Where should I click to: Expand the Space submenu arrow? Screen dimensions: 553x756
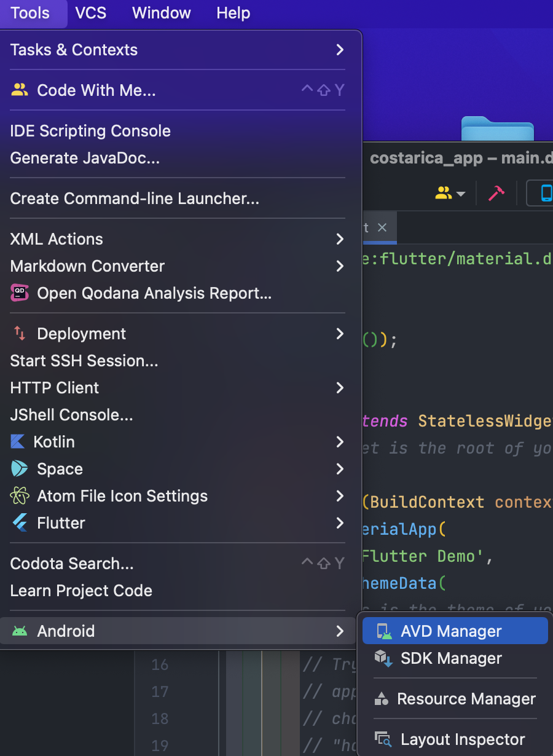(x=340, y=469)
